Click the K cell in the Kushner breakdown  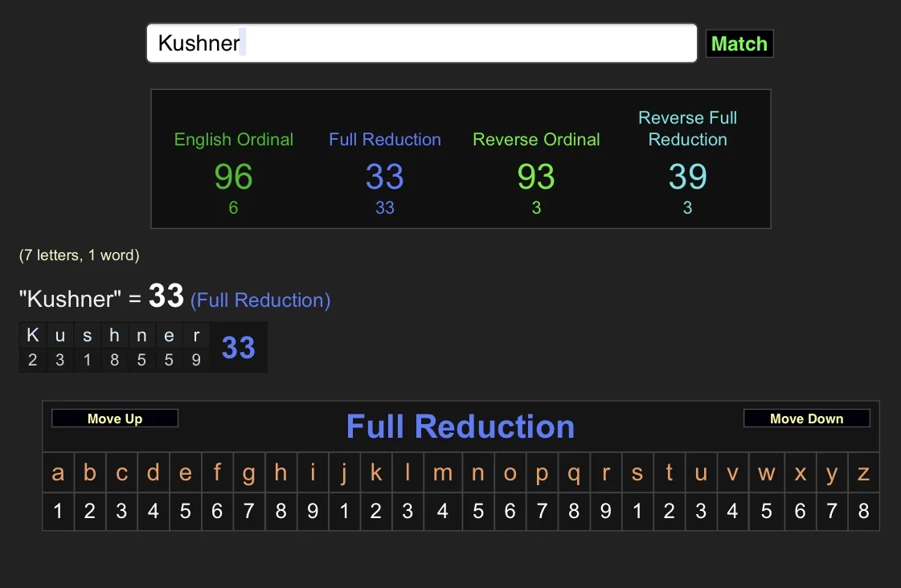[33, 335]
